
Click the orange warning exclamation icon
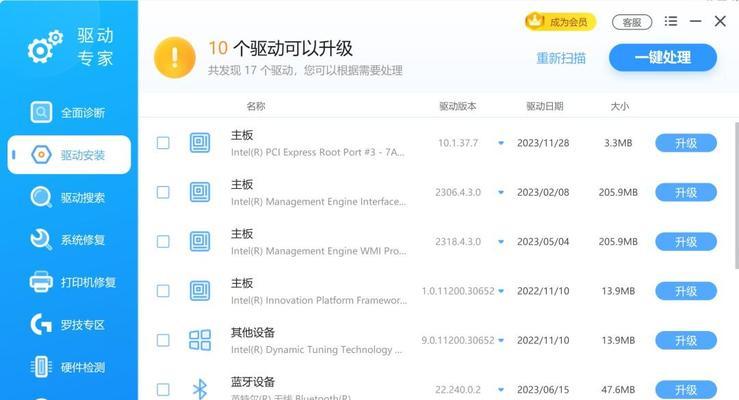pyautogui.click(x=175, y=57)
